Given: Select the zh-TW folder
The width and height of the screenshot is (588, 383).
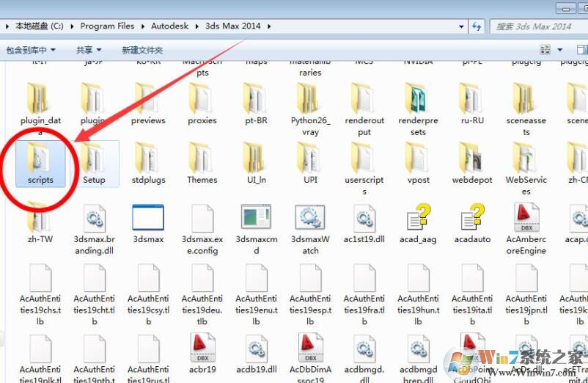Looking at the screenshot, I should point(40,223).
